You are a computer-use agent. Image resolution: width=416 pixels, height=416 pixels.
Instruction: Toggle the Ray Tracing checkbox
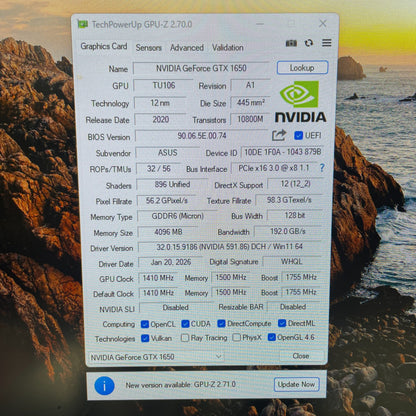pos(185,338)
